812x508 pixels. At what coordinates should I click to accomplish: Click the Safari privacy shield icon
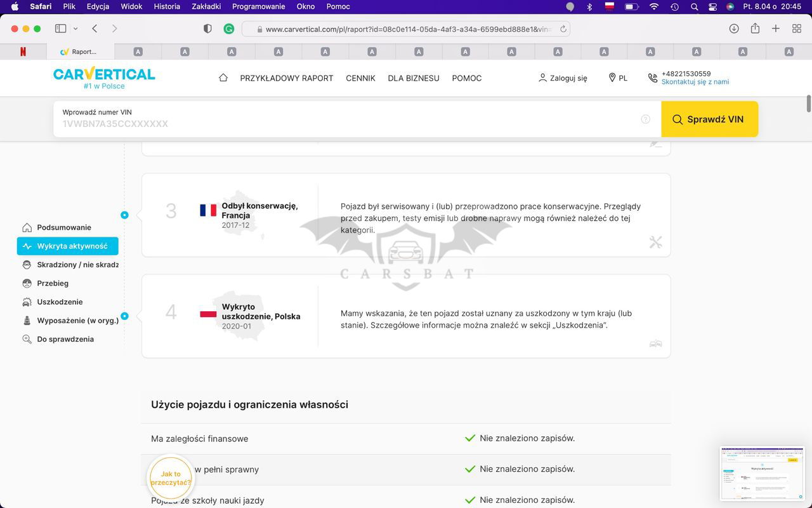click(x=207, y=29)
